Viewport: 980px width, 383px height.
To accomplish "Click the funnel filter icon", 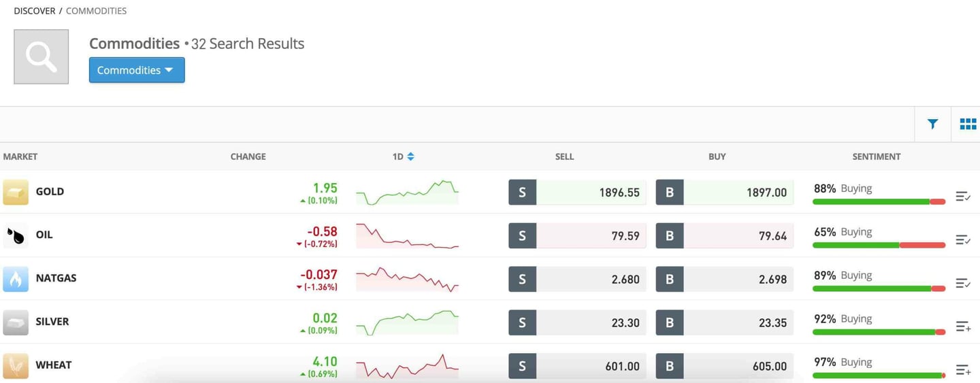I will pyautogui.click(x=932, y=124).
